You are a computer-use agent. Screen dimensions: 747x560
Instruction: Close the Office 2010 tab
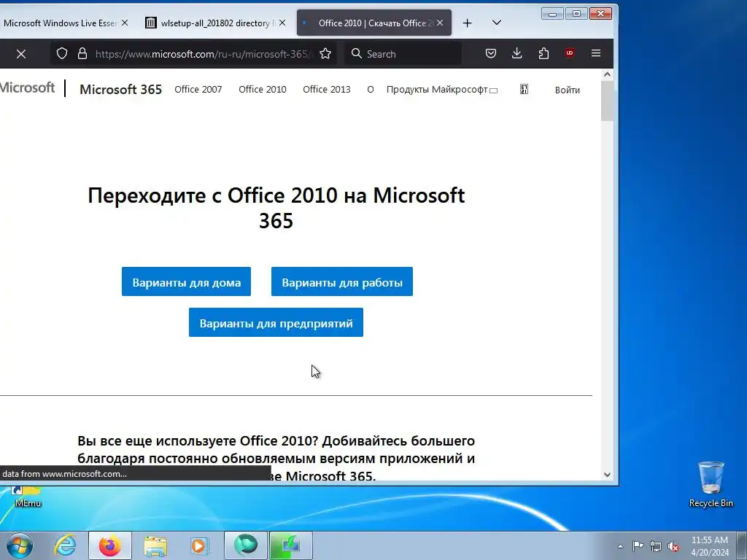[x=440, y=23]
